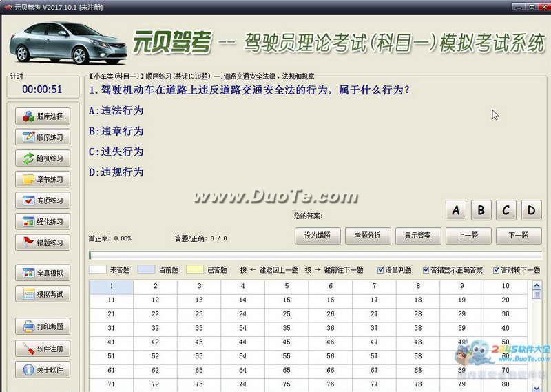Jump to question 76 cell
This screenshot has height=392, width=551.
pyautogui.click(x=331, y=384)
